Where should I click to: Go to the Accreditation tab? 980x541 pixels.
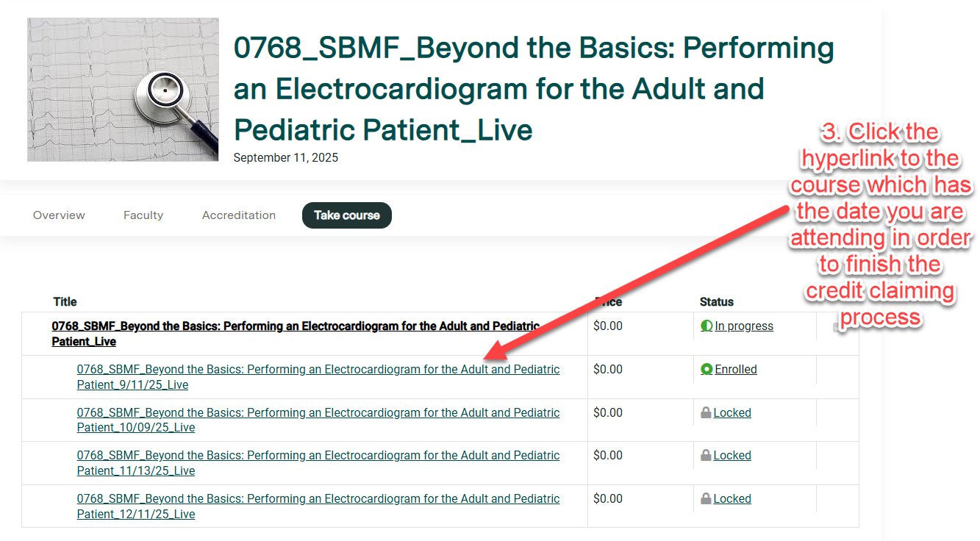pyautogui.click(x=239, y=215)
